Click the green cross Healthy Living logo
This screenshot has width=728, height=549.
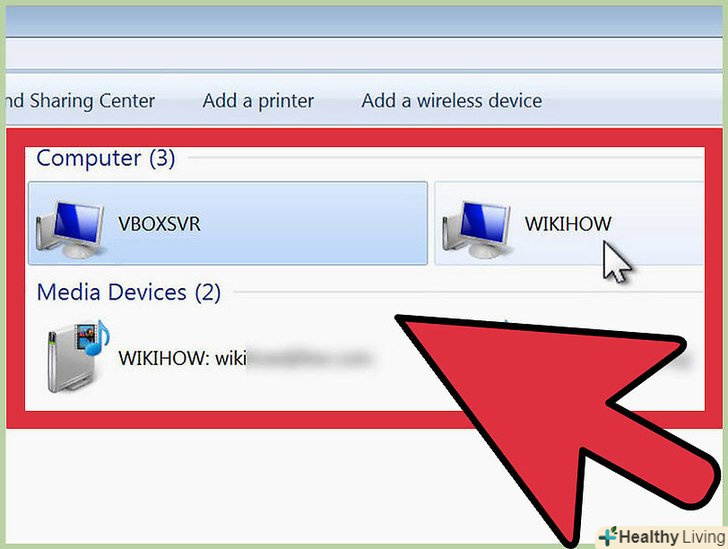[608, 536]
